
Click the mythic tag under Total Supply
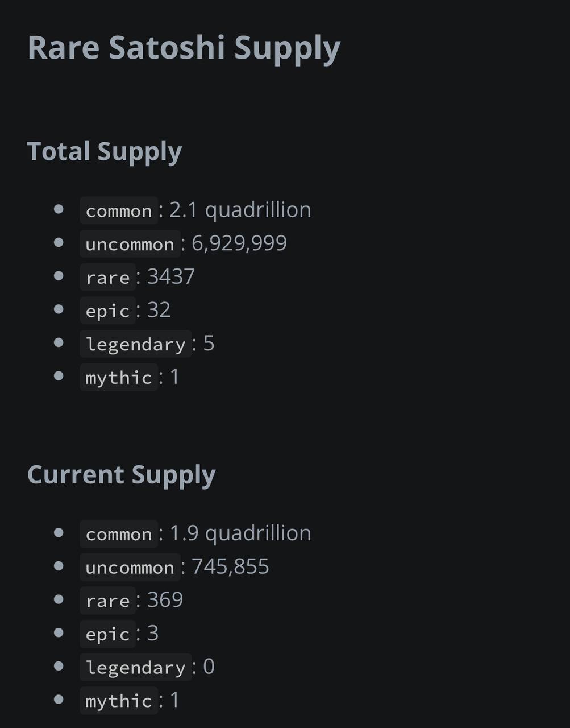pos(119,377)
